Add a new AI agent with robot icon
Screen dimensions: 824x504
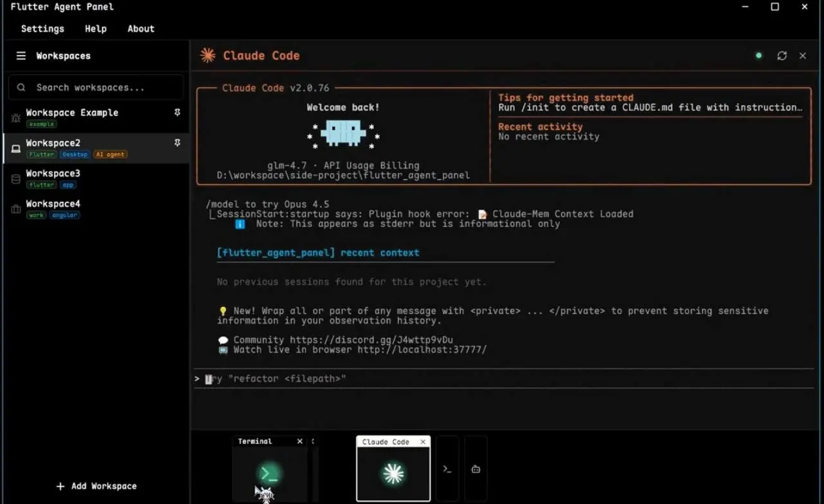pyautogui.click(x=476, y=469)
